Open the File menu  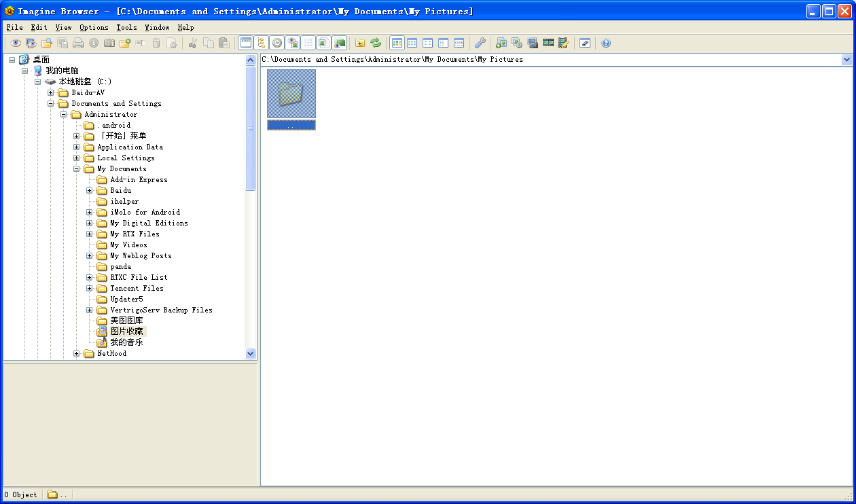coord(14,28)
